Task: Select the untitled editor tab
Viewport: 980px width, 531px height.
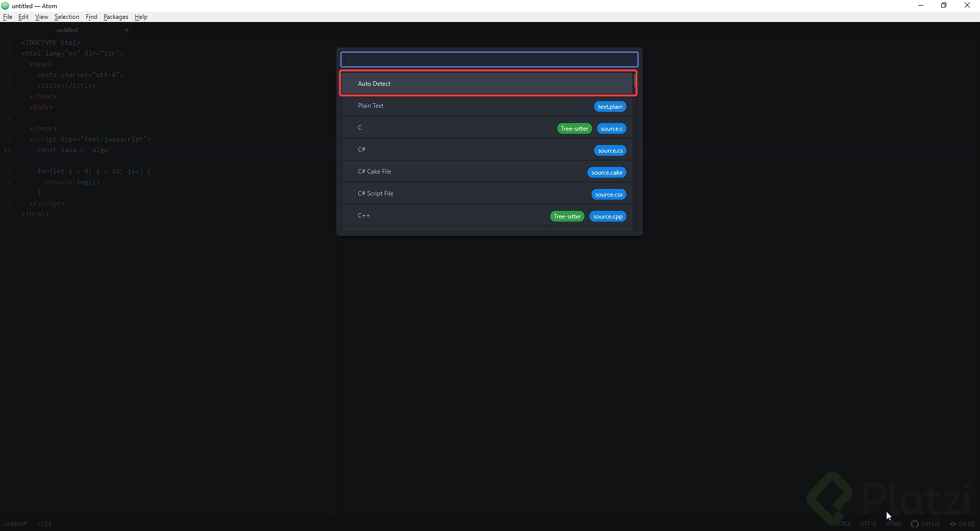Action: click(x=67, y=30)
